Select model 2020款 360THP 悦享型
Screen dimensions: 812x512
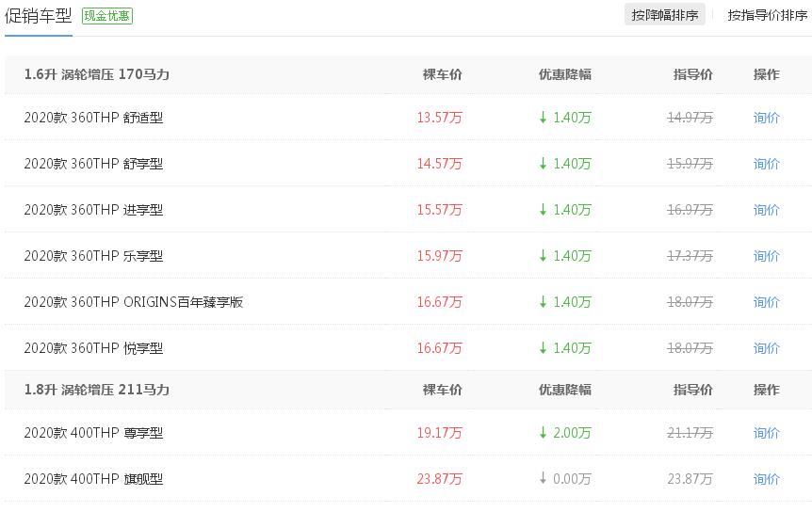pyautogui.click(x=94, y=348)
